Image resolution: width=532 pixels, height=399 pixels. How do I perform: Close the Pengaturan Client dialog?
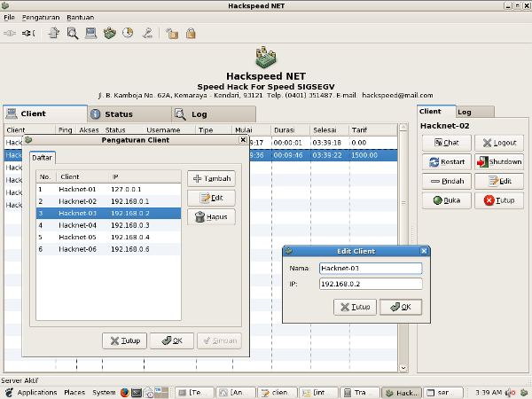click(x=243, y=140)
